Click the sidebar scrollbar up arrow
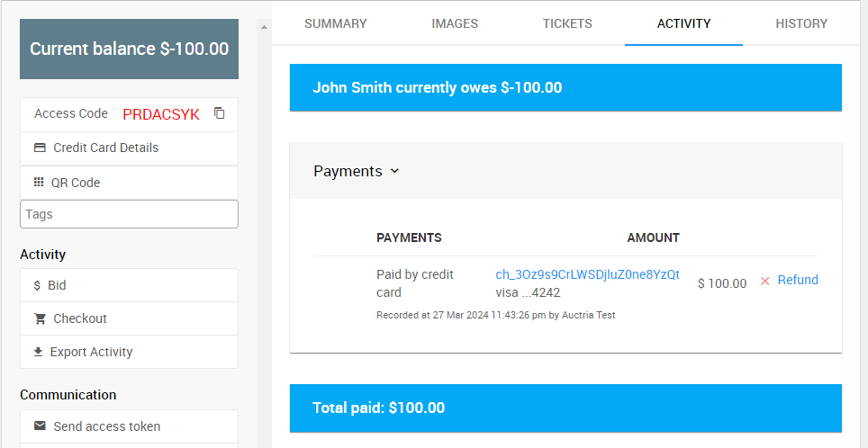 (x=264, y=27)
